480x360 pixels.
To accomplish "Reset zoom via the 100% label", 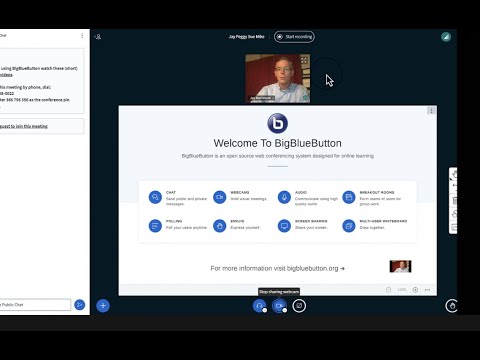I will pyautogui.click(x=402, y=290).
